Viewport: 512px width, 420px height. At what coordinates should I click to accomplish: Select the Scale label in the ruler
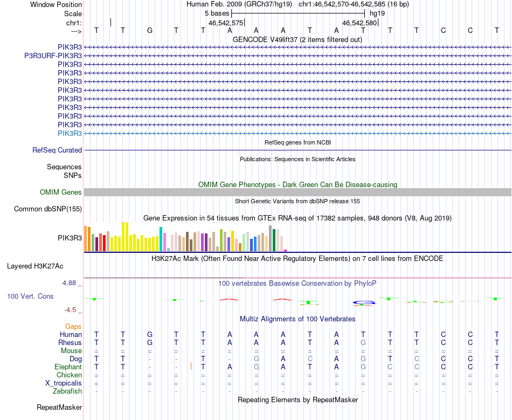pos(73,13)
